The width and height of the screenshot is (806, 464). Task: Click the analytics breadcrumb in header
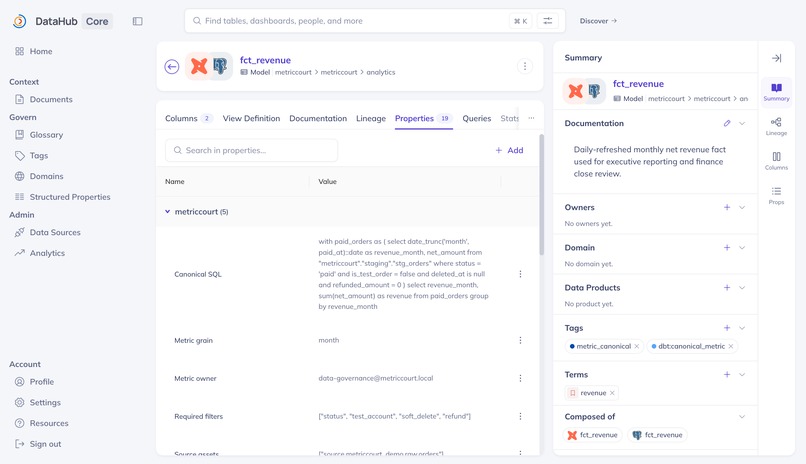[381, 72]
